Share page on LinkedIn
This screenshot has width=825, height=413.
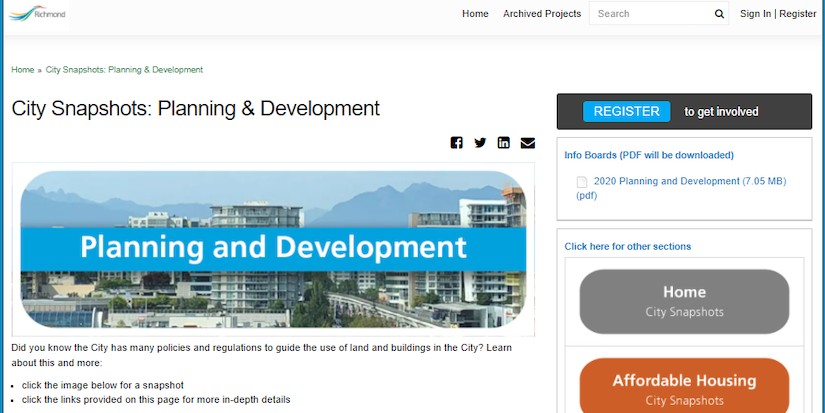[x=504, y=143]
